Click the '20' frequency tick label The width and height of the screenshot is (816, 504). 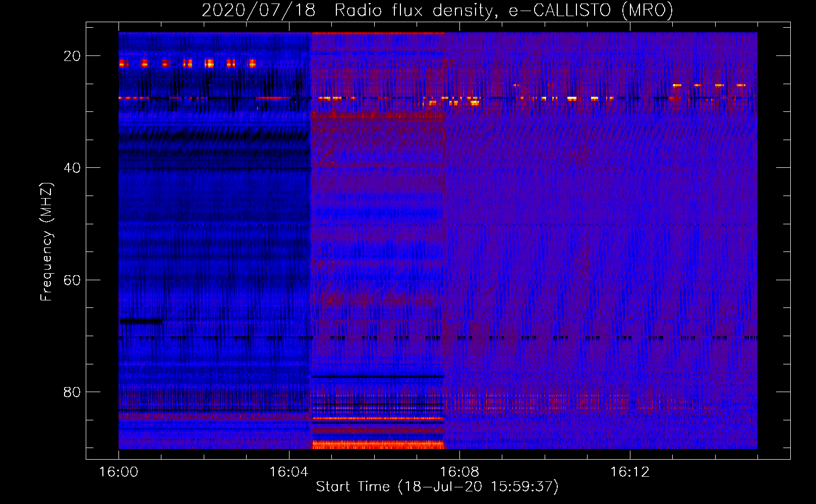click(72, 56)
